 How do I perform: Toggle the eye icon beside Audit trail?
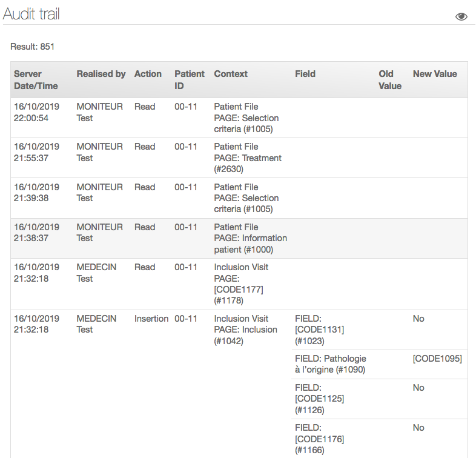tap(461, 16)
